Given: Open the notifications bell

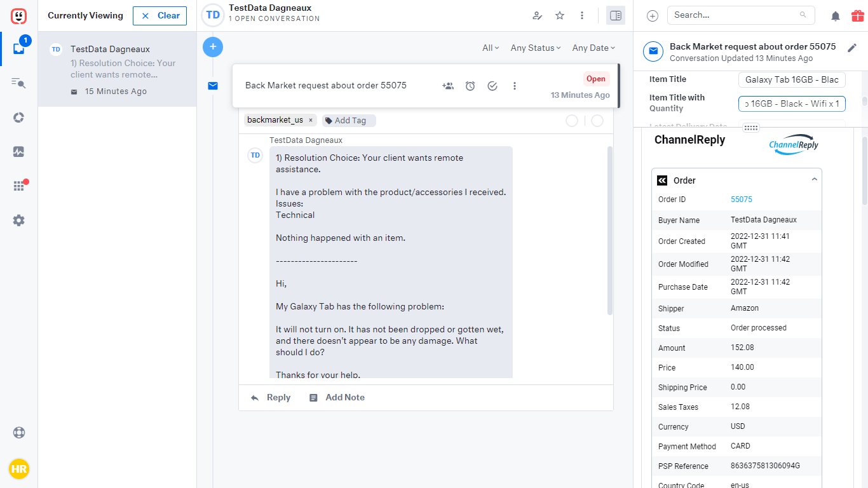Looking at the screenshot, I should [836, 16].
